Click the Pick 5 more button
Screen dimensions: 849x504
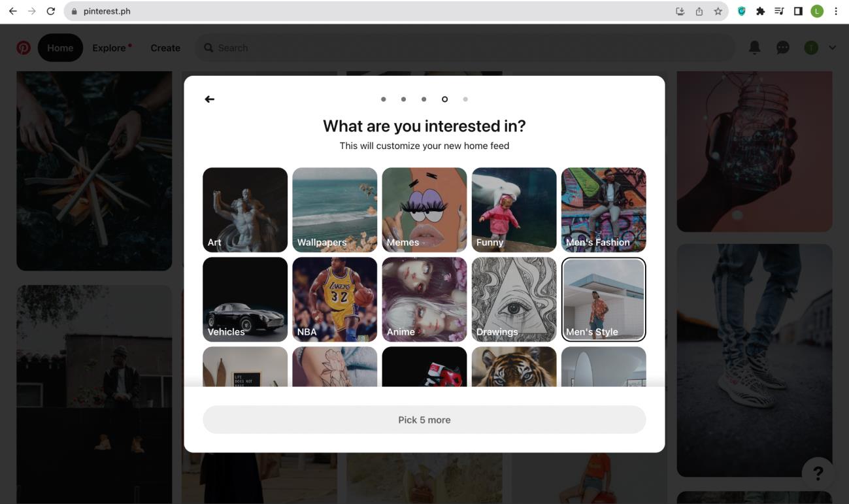click(424, 420)
